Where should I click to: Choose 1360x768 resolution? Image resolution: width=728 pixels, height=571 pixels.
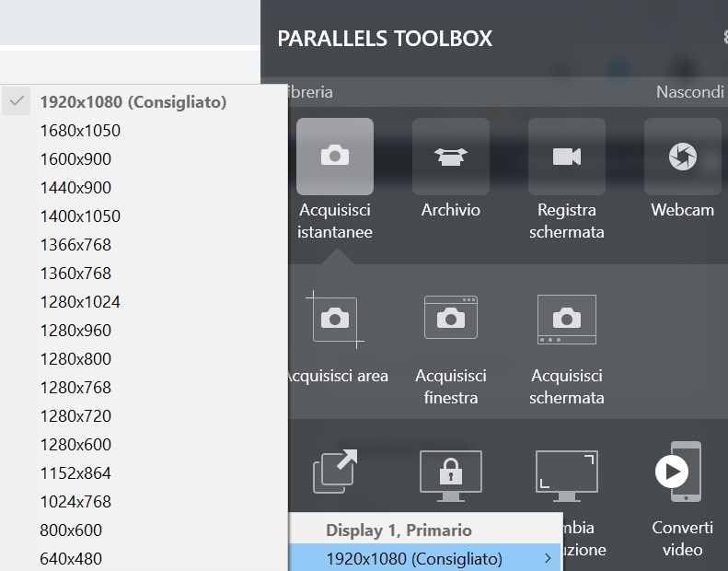(x=144, y=274)
